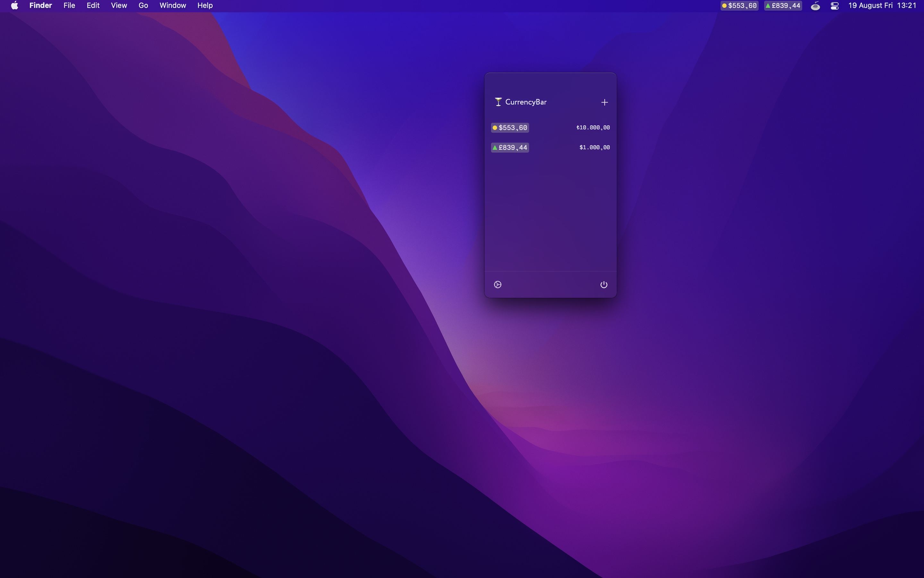Open the Edit menu
This screenshot has height=578, width=924.
93,6
